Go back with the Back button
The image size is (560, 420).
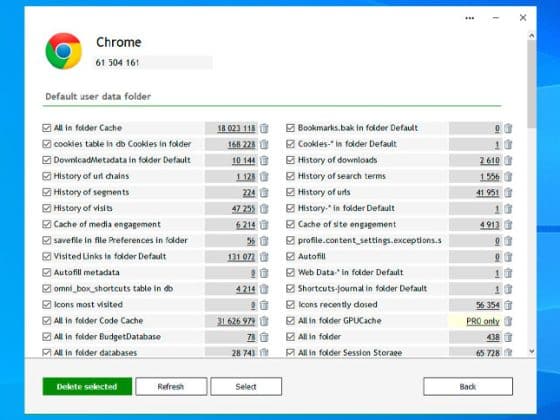pos(468,386)
